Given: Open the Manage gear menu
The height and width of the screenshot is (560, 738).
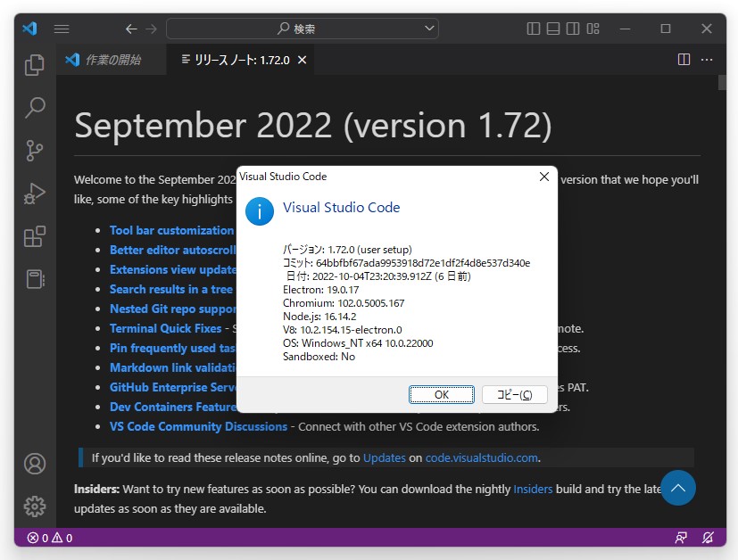Looking at the screenshot, I should coord(35,506).
